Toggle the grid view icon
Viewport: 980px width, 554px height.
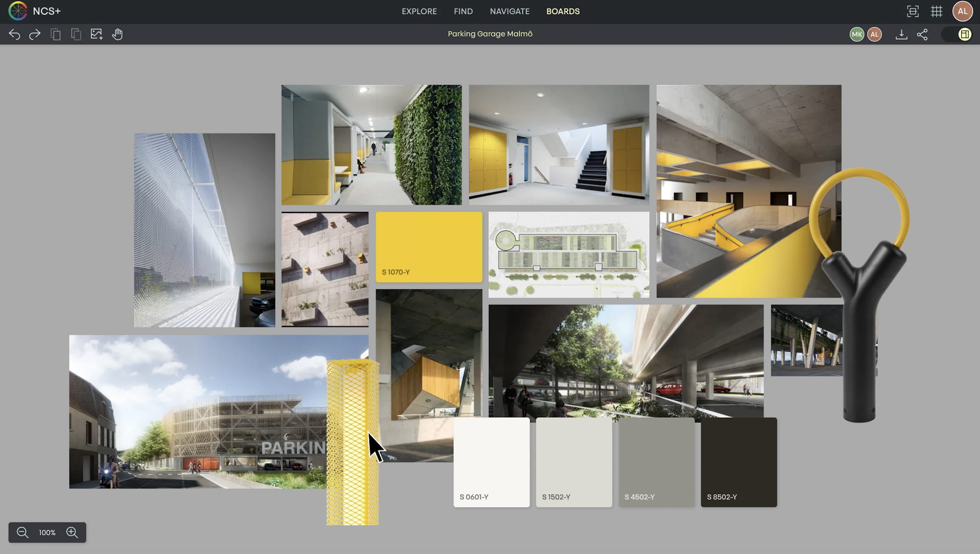click(x=936, y=11)
